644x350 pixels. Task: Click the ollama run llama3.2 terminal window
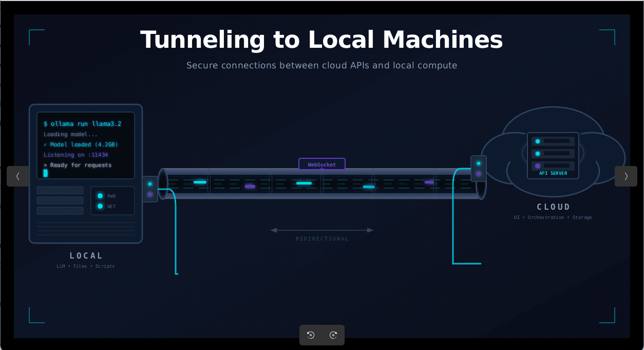86,144
